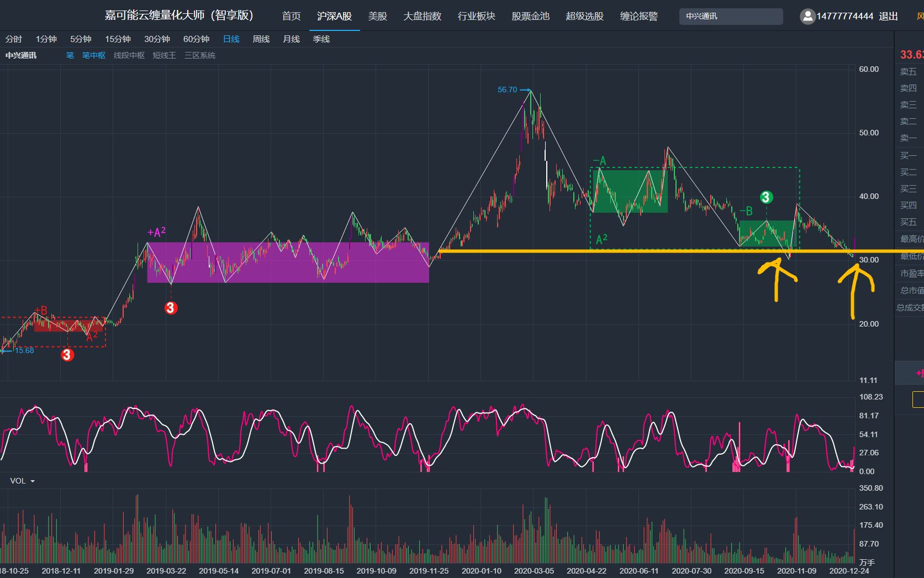Toggle the 笔中枢 overlay
Image resolution: width=924 pixels, height=578 pixels.
[94, 55]
